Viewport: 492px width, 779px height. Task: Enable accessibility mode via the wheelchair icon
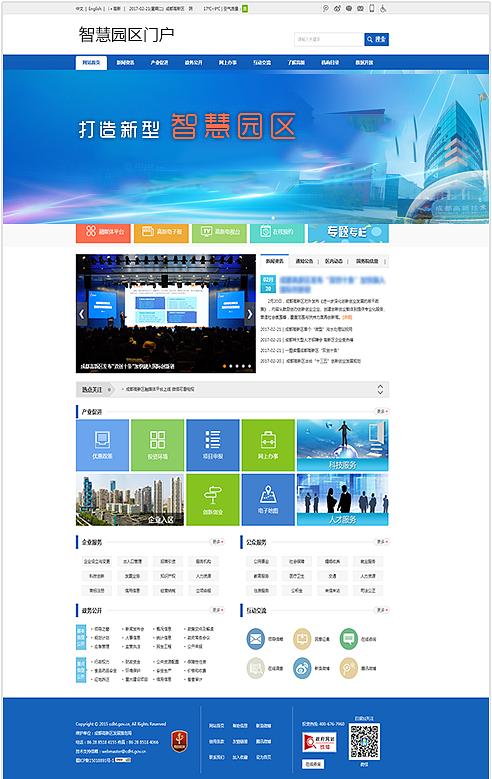pyautogui.click(x=383, y=8)
